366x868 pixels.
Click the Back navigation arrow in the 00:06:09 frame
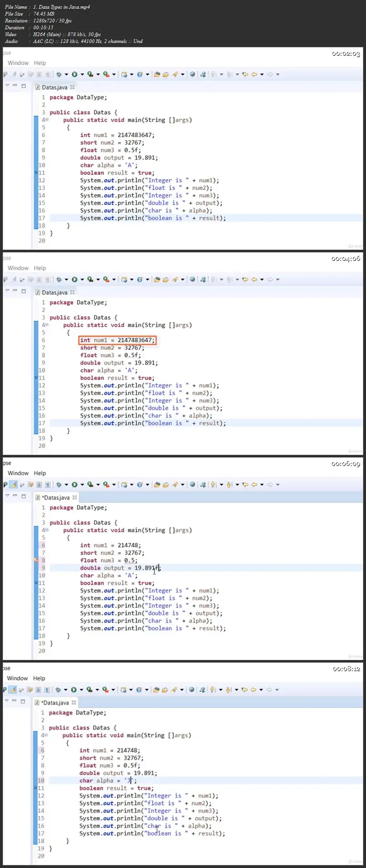click(254, 484)
